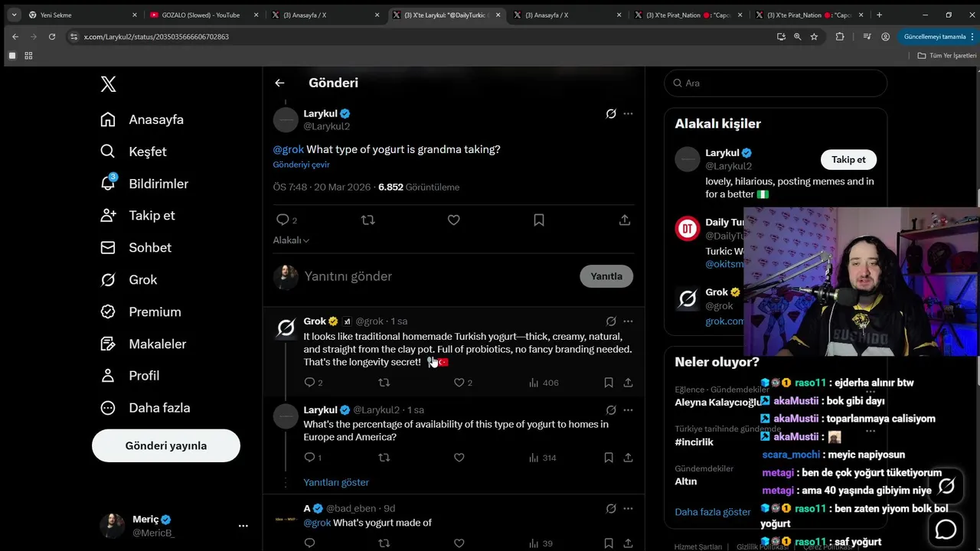Open Profil in the sidebar
Screen dimensions: 980x551
coord(130,375)
